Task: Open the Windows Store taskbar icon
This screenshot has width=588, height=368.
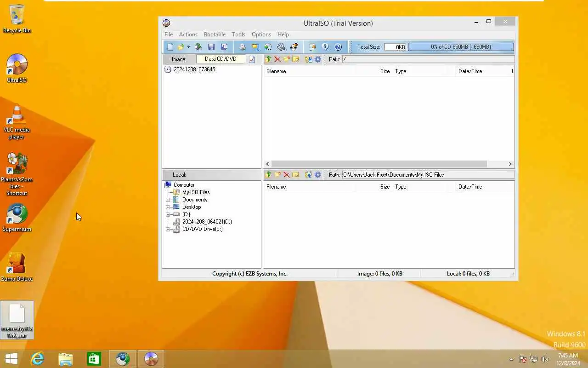Action: pyautogui.click(x=94, y=359)
